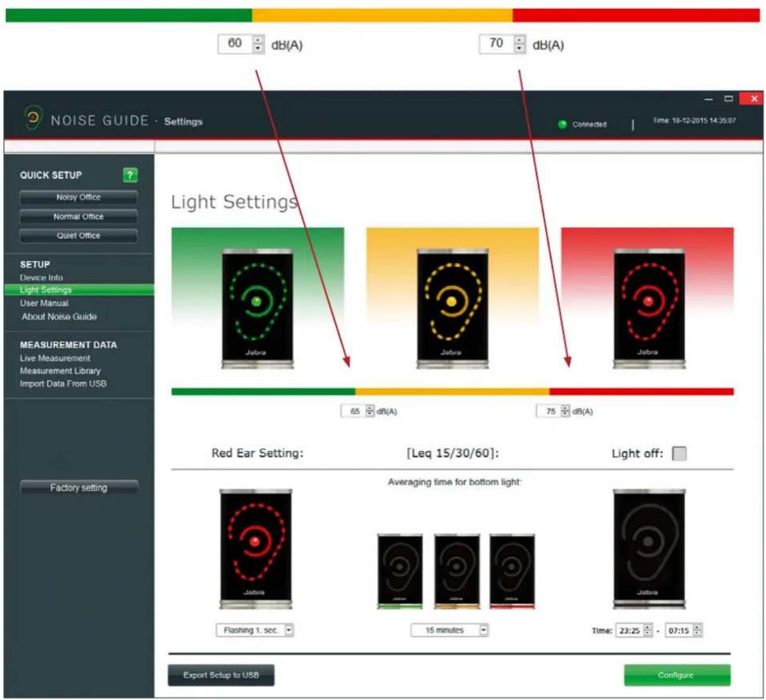The height and width of the screenshot is (700, 766).
Task: Click the 65 dB(A) value field
Action: 354,411
